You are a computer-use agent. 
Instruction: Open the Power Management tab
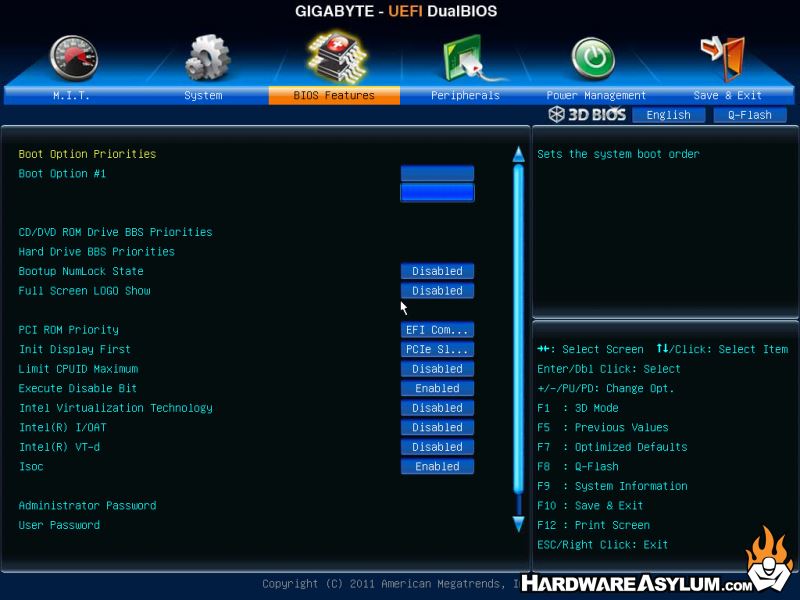tap(596, 95)
